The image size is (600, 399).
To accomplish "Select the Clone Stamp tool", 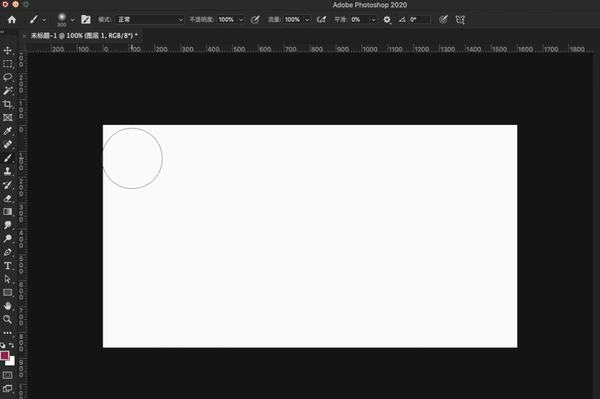I will 7,171.
